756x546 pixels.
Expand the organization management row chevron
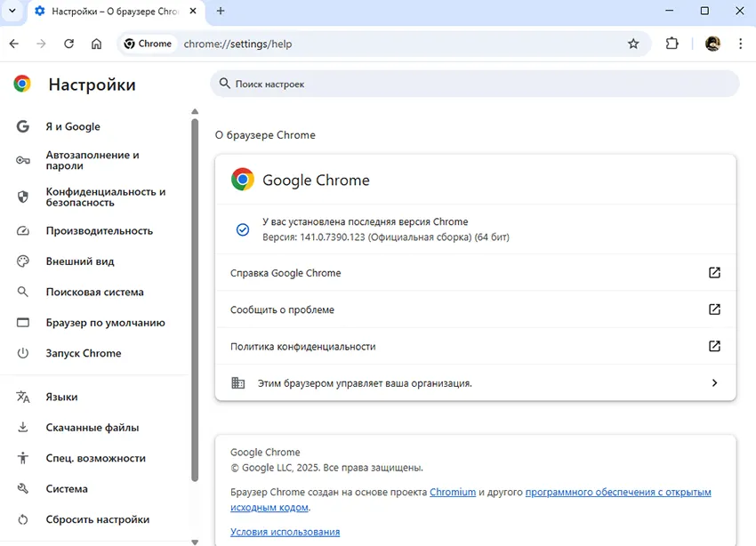(714, 382)
